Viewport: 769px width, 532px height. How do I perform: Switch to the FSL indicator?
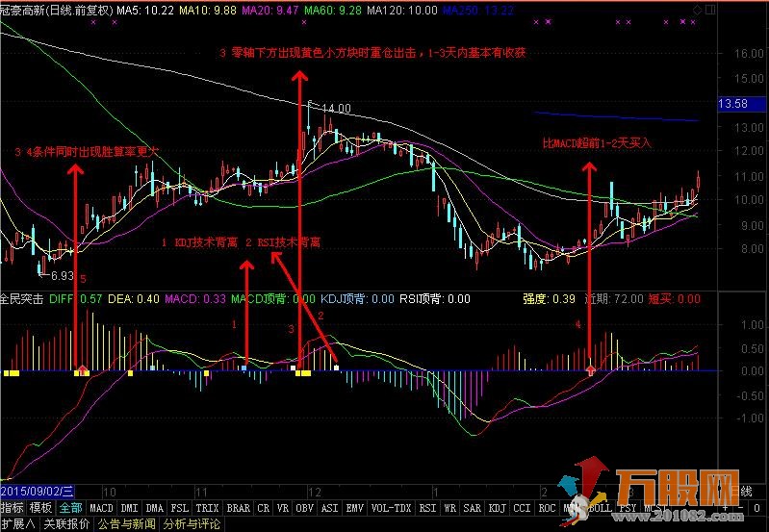pos(180,508)
